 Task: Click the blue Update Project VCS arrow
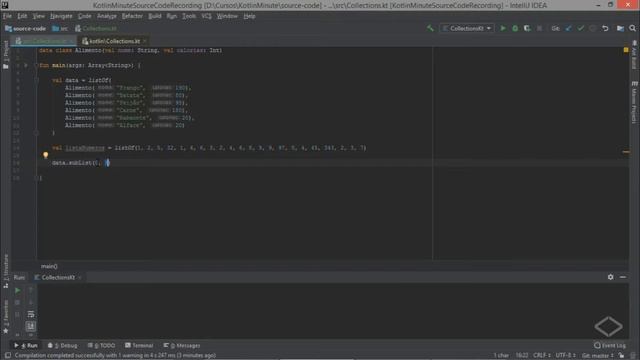pyautogui.click(x=568, y=28)
